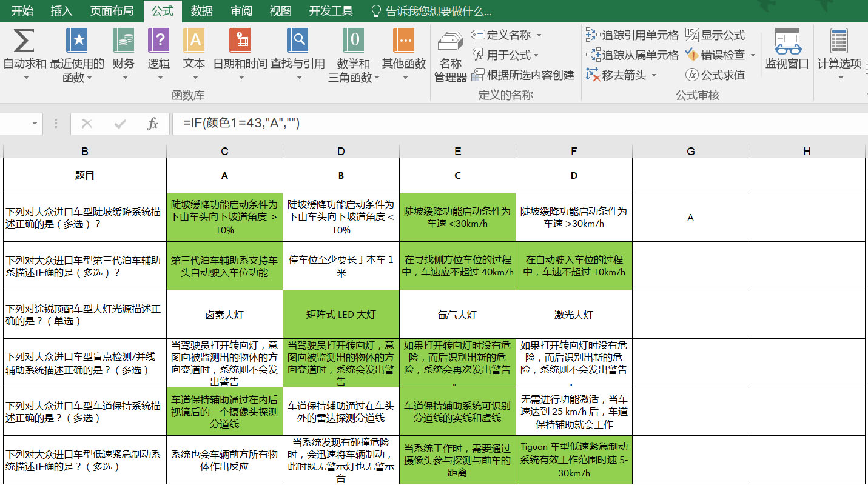The image size is (868, 488).
Task: Expand the Name Box dropdown arrow
Action: click(x=34, y=124)
